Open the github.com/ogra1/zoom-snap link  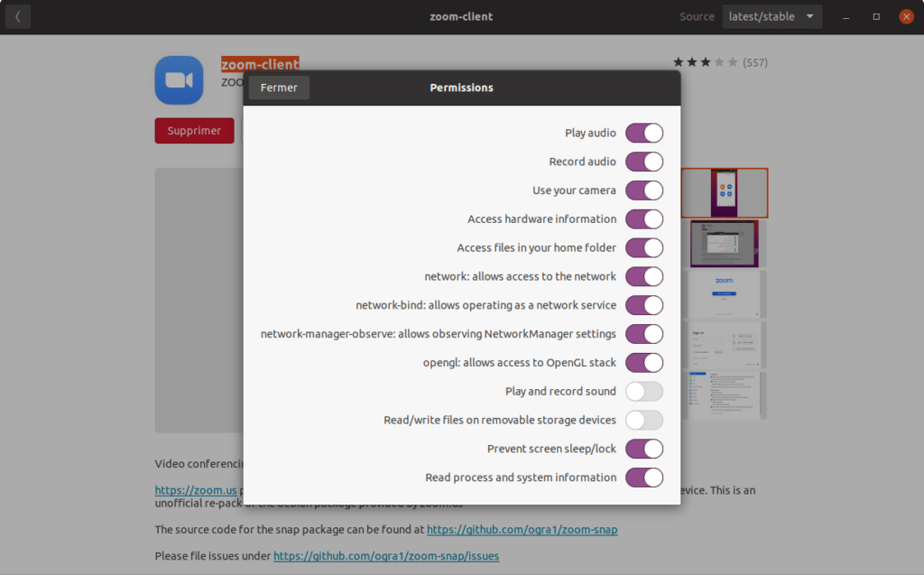click(x=522, y=530)
